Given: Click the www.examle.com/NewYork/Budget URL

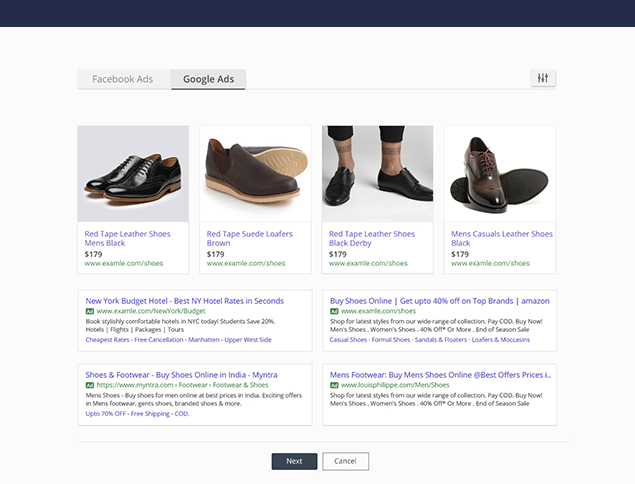Looking at the screenshot, I should [151, 311].
